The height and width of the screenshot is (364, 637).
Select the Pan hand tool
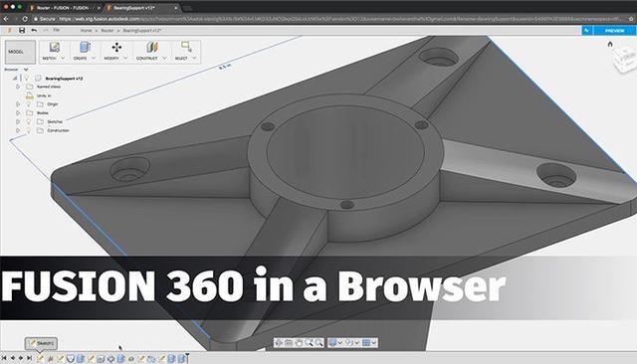tap(299, 343)
